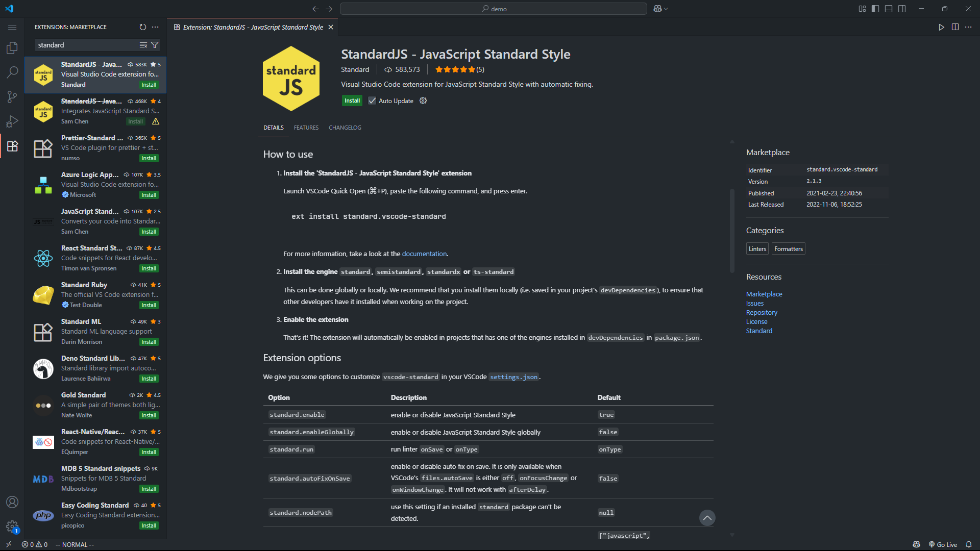Open the documentation link
This screenshot has height=551, width=980.
[x=424, y=254]
